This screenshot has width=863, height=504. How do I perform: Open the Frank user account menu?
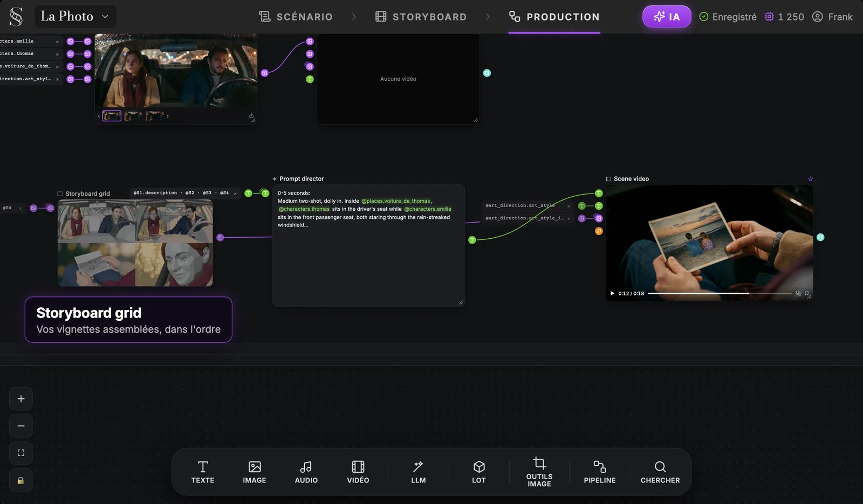click(x=832, y=17)
